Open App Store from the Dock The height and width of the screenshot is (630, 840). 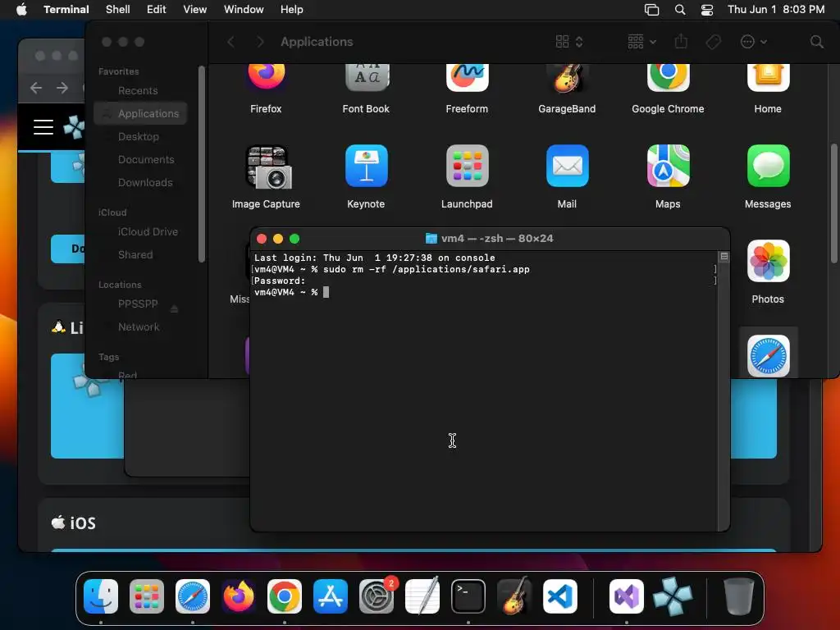331,596
